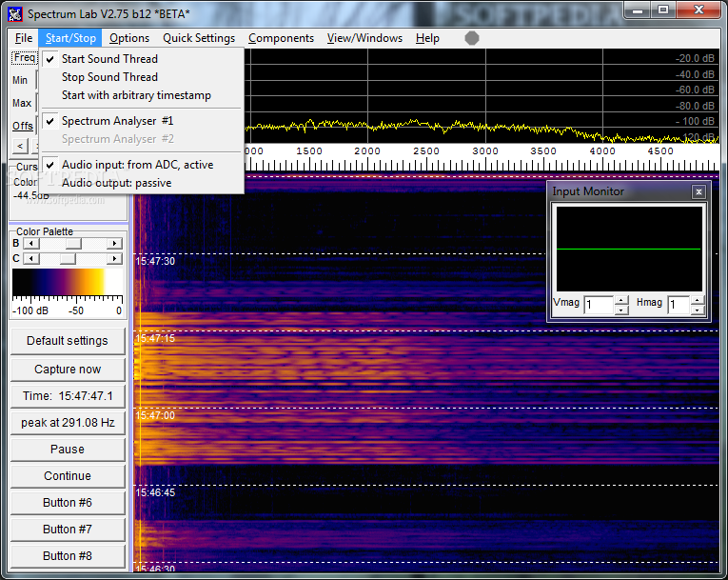Click the Time: 15:47:47.1 button
The width and height of the screenshot is (728, 580).
click(x=68, y=396)
